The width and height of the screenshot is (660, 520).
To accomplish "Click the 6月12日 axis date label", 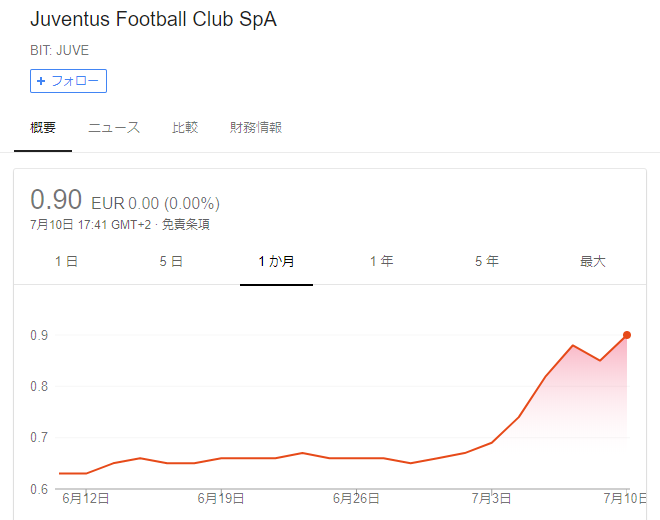I will click(x=86, y=499).
